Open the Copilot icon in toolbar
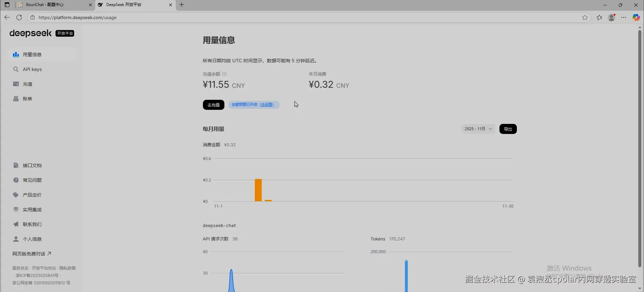644x292 pixels. pyautogui.click(x=636, y=17)
